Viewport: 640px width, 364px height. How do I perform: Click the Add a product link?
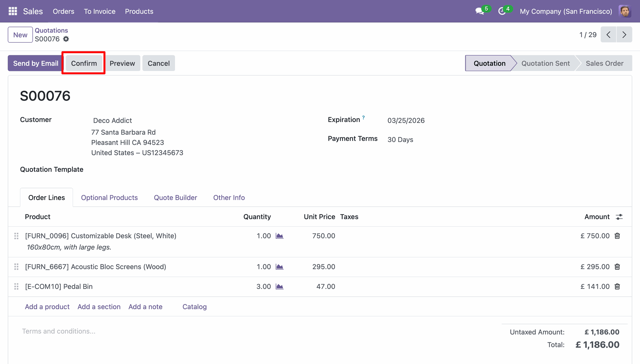pos(47,307)
